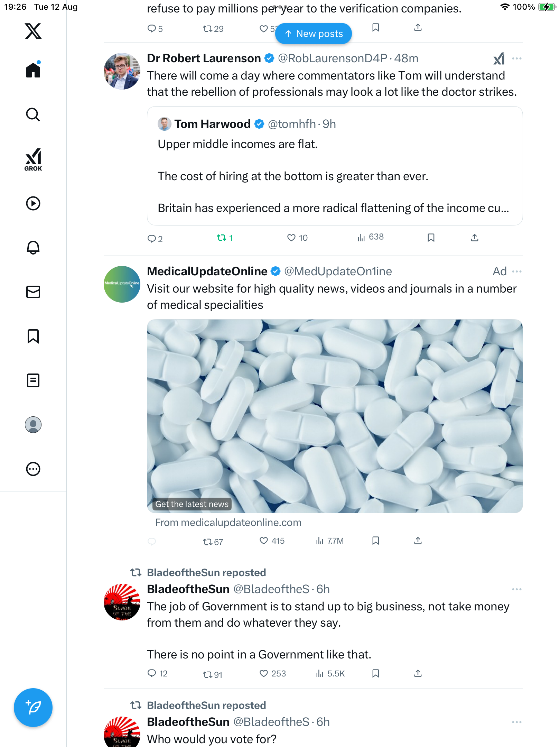Viewport: 560px width, 747px height.
Task: Open Grok from the sidebar
Action: pos(33,159)
